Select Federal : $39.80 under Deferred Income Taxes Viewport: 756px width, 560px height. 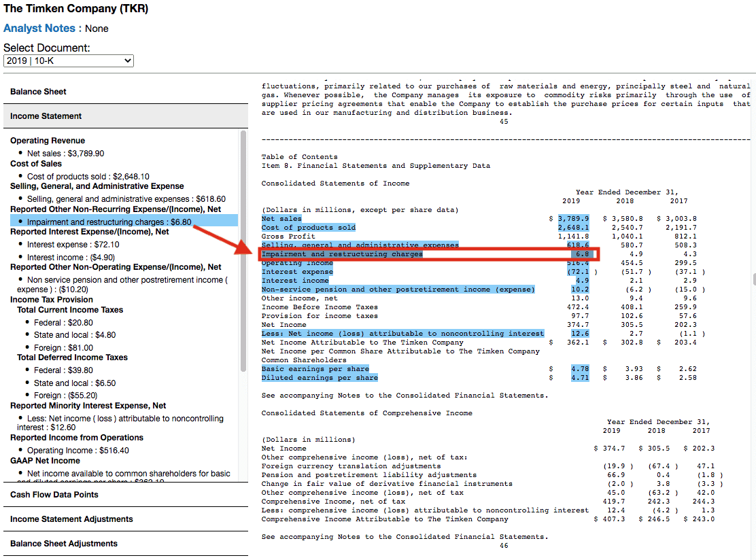point(63,370)
